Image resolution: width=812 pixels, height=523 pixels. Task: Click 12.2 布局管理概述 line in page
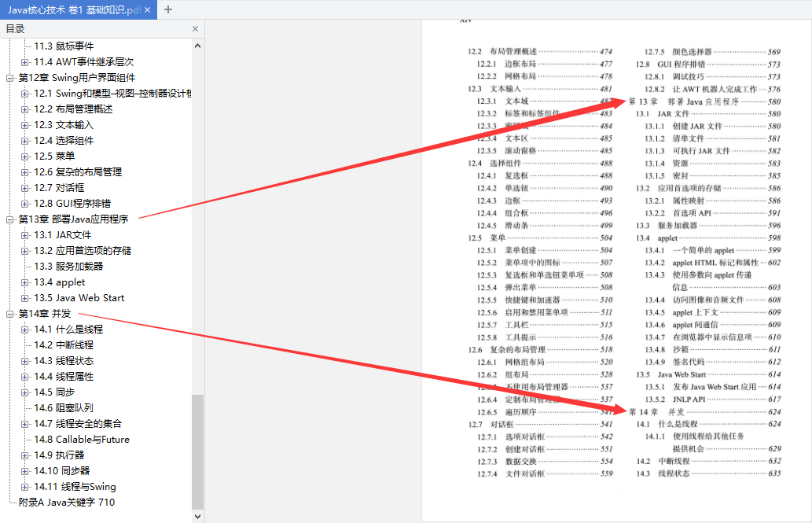[x=540, y=51]
